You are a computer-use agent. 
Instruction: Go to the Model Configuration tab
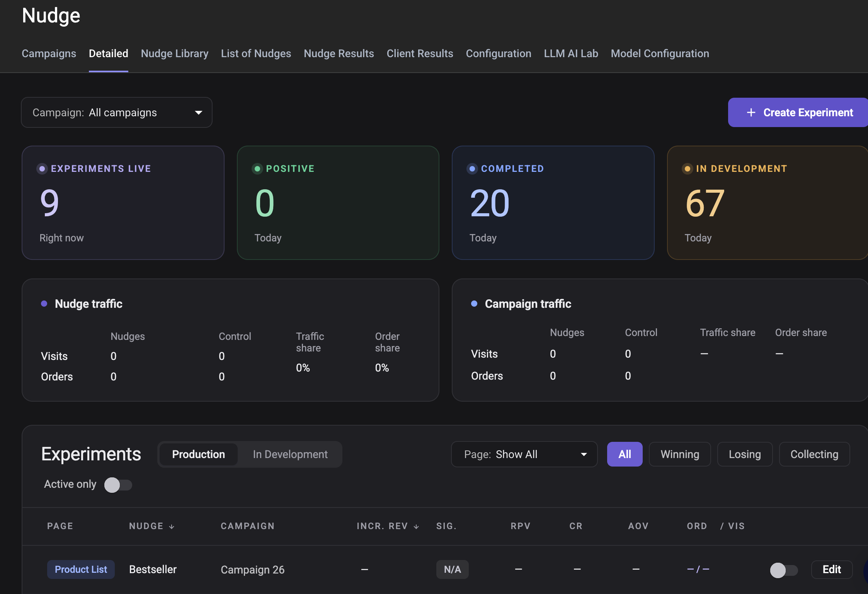pyautogui.click(x=660, y=53)
